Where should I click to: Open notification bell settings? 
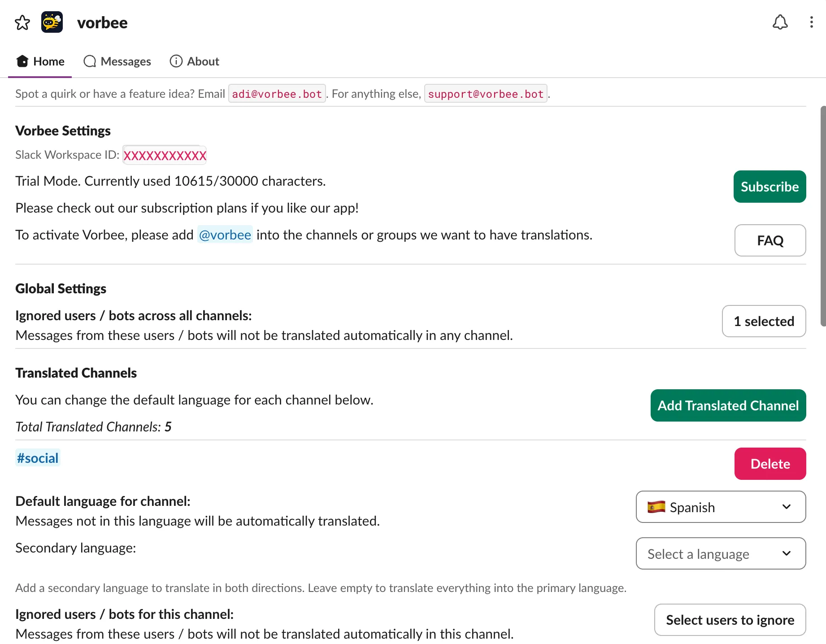point(780,22)
